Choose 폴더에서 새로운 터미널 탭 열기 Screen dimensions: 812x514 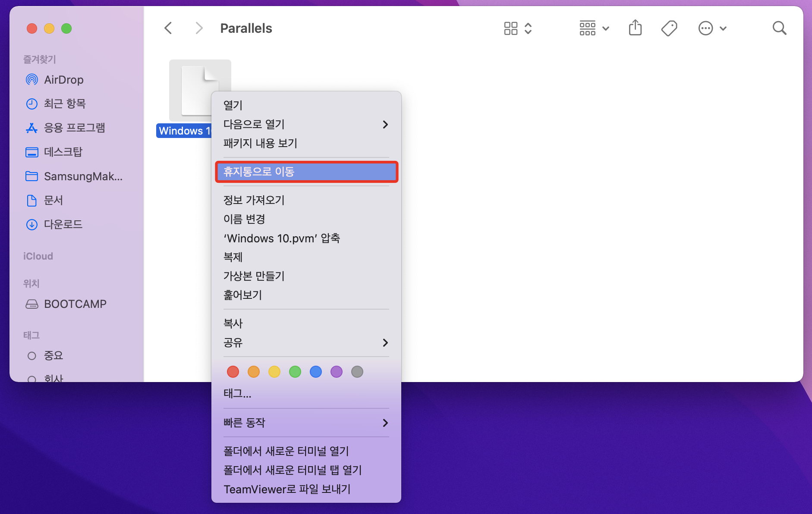pos(306,470)
